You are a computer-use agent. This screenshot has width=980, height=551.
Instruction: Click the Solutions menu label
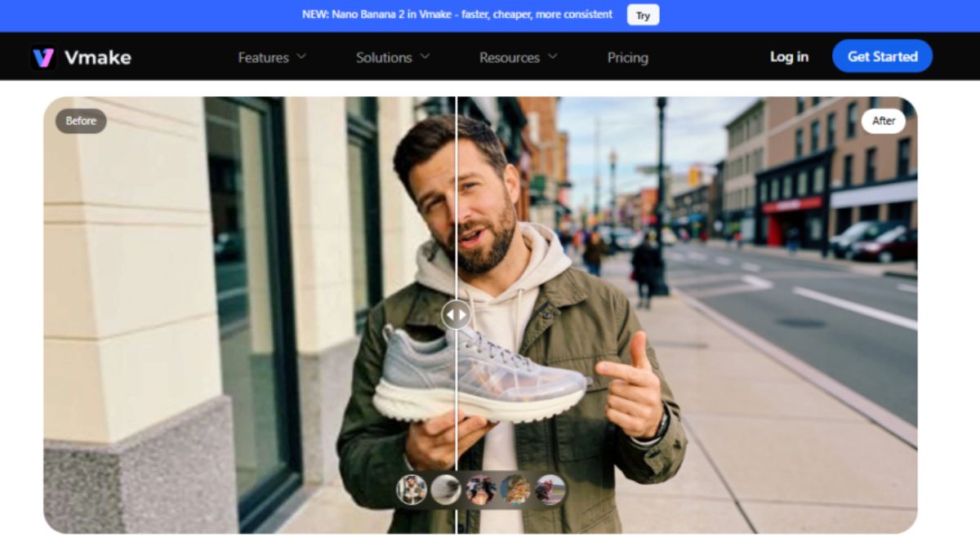384,57
